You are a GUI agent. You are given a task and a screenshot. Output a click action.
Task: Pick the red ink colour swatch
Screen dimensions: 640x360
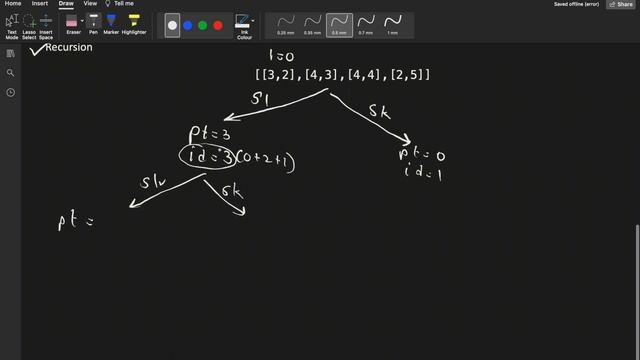(218, 25)
